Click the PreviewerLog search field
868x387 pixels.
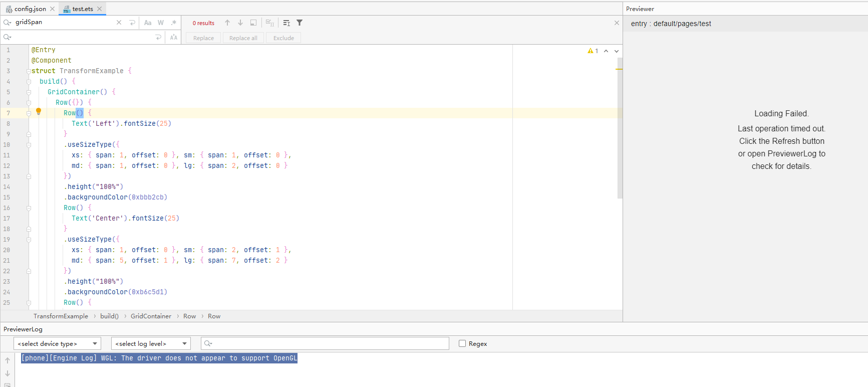click(x=325, y=343)
